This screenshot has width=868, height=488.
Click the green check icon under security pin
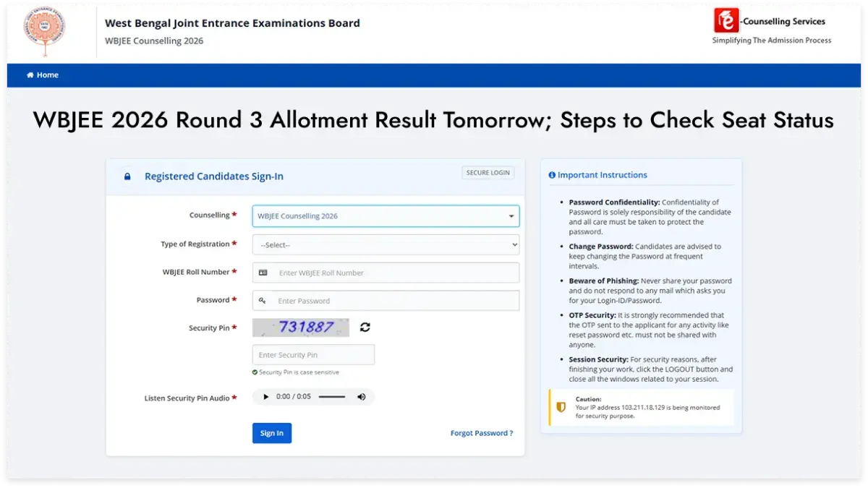point(255,372)
